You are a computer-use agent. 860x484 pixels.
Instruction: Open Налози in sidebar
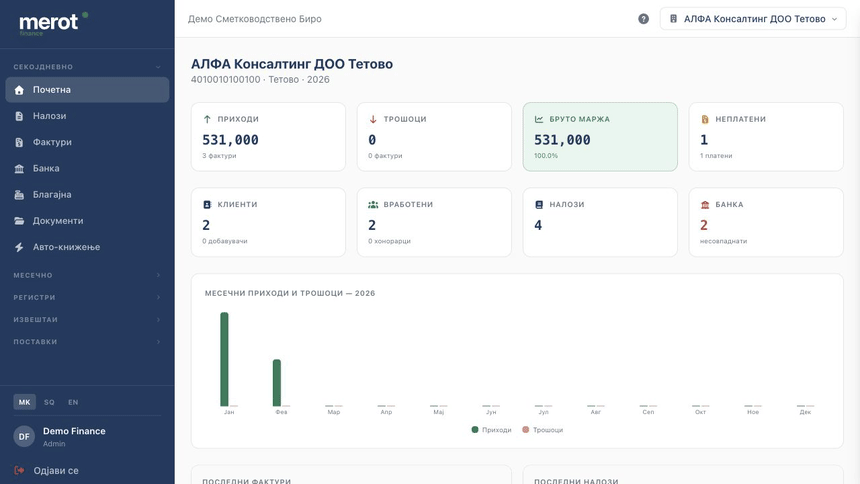point(87,116)
